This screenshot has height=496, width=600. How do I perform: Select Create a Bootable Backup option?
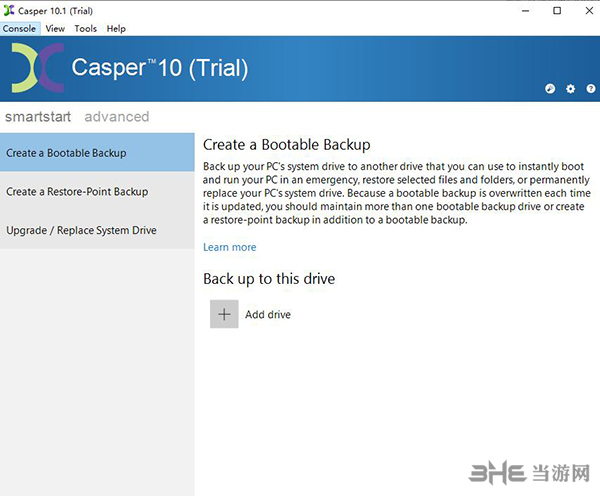[97, 152]
